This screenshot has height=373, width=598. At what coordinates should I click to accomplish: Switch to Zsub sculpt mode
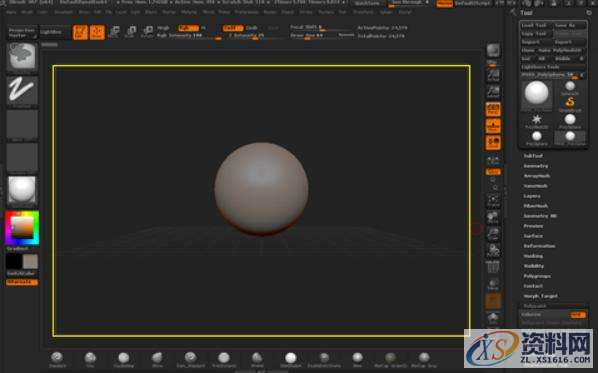[252, 28]
